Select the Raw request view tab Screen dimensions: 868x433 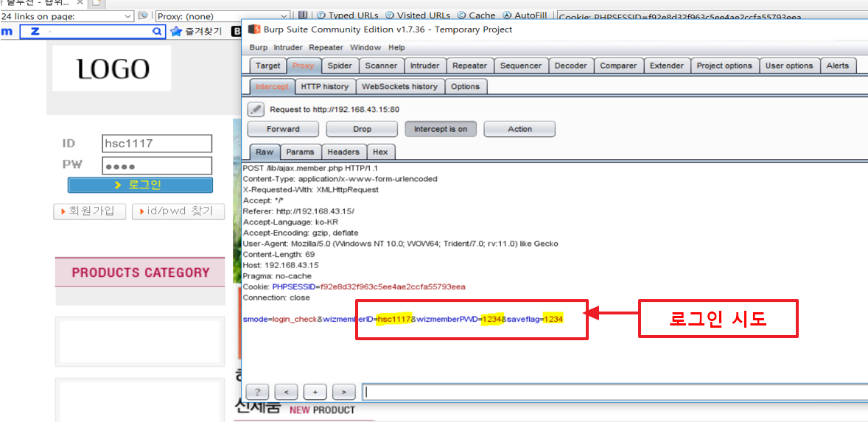click(x=265, y=152)
